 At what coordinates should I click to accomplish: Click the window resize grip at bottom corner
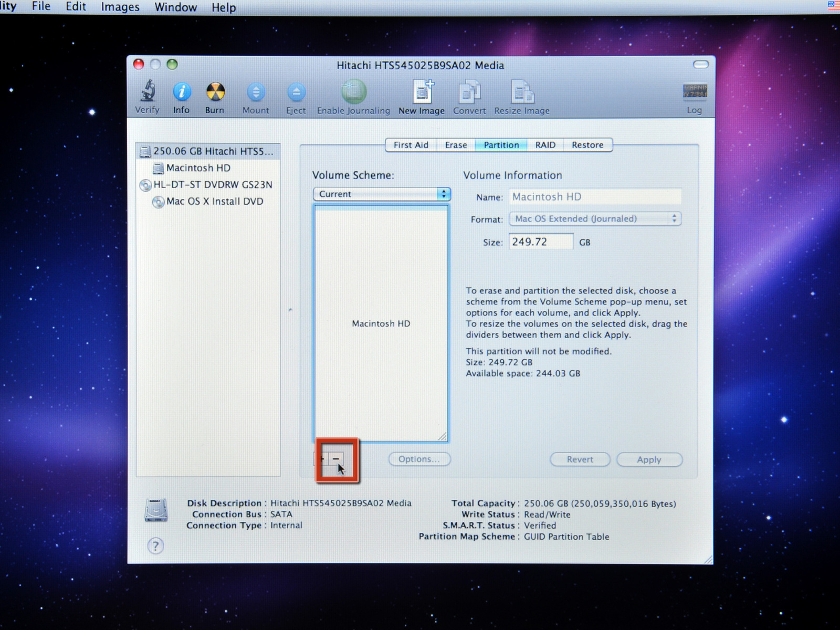coord(708,560)
